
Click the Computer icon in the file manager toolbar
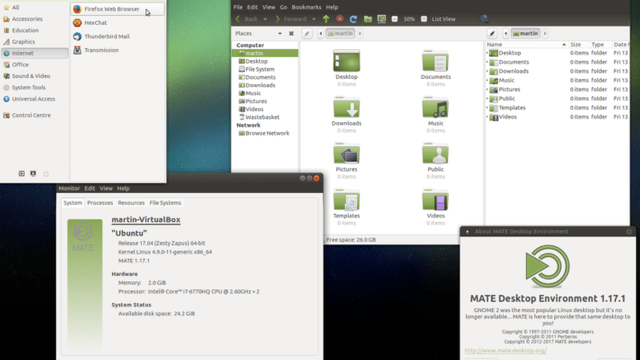tap(382, 19)
